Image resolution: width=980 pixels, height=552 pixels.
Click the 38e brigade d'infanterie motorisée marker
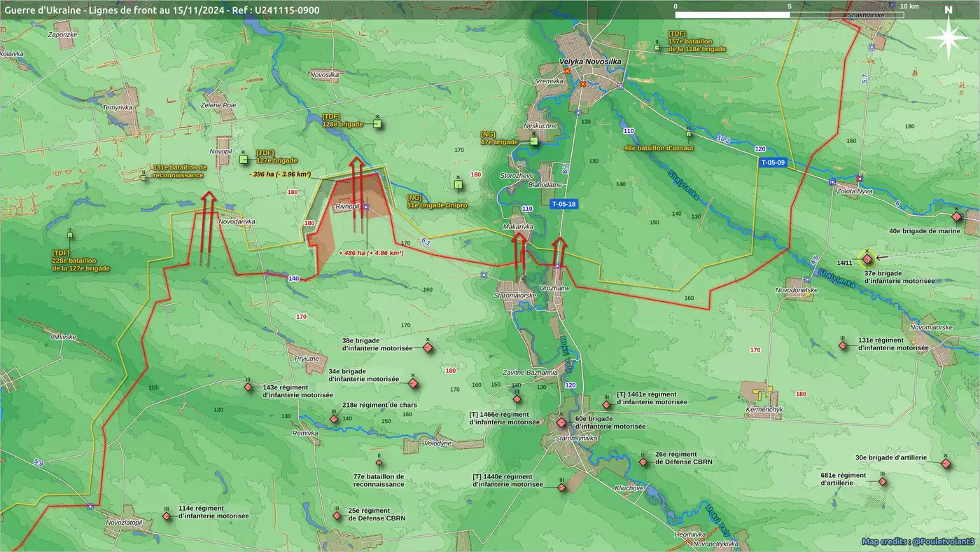427,348
